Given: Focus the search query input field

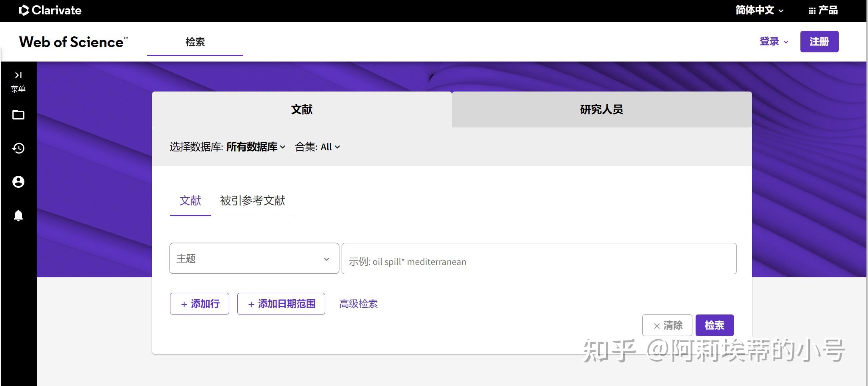Looking at the screenshot, I should pyautogui.click(x=539, y=259).
